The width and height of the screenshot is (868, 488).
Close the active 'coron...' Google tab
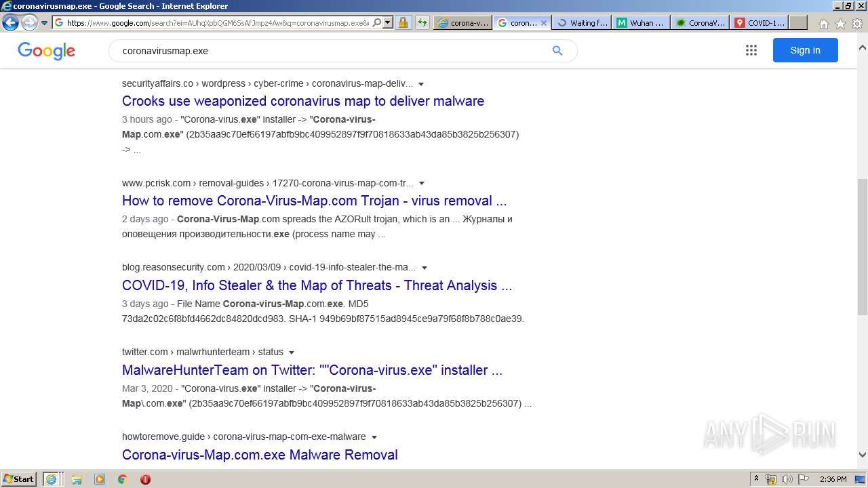click(543, 22)
